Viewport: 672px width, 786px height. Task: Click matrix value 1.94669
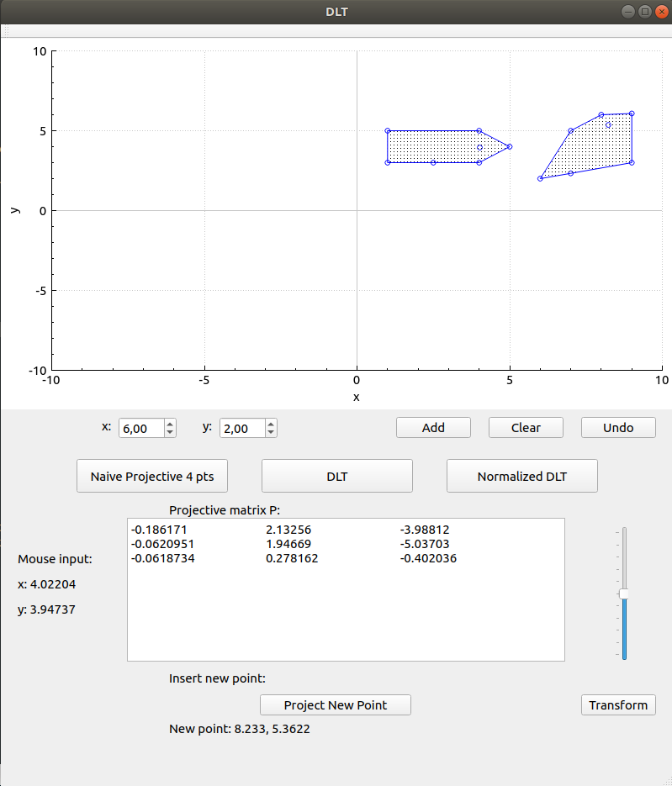[x=288, y=544]
